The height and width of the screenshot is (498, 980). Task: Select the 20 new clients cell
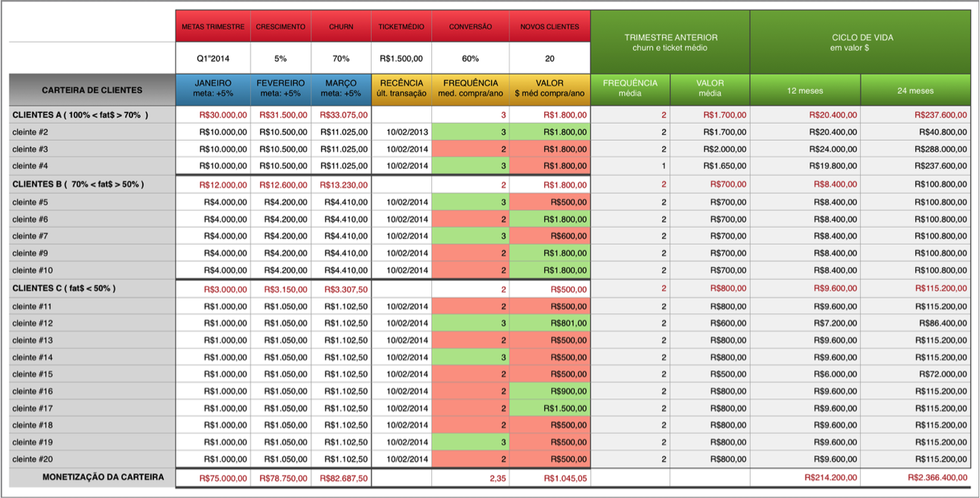[550, 58]
